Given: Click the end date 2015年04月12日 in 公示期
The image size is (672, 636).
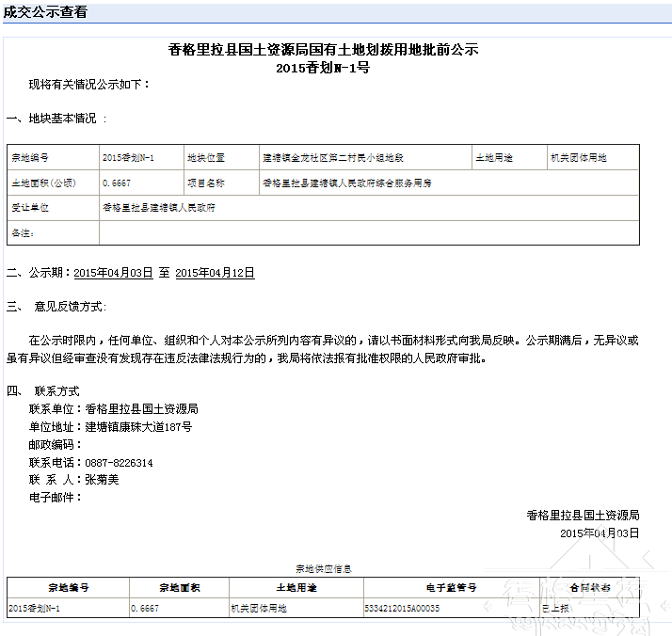Looking at the screenshot, I should [216, 273].
